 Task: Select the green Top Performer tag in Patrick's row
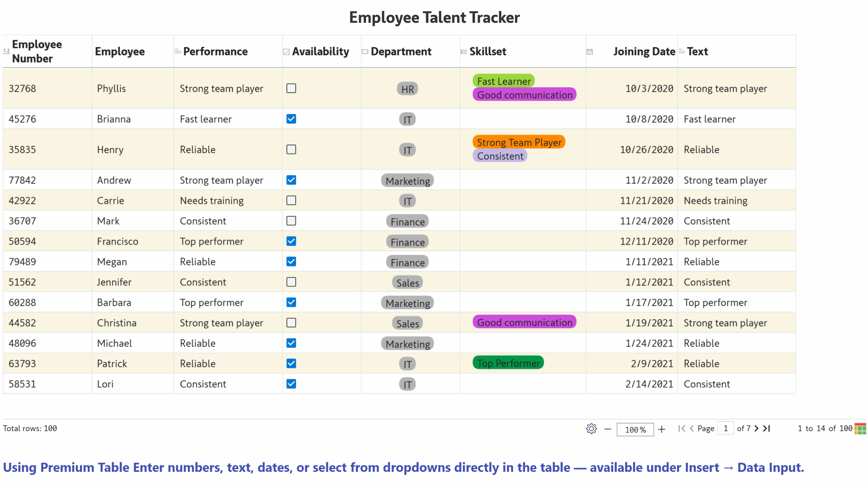(x=508, y=363)
